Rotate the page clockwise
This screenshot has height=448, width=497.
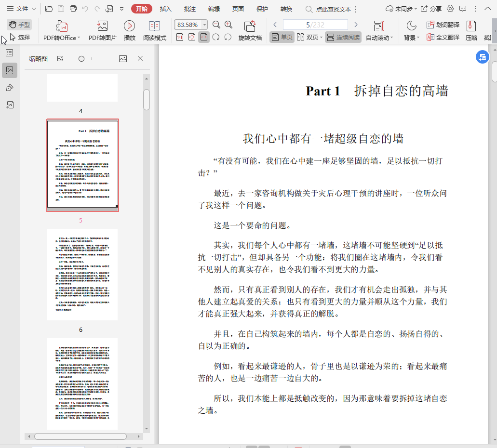pos(216,37)
